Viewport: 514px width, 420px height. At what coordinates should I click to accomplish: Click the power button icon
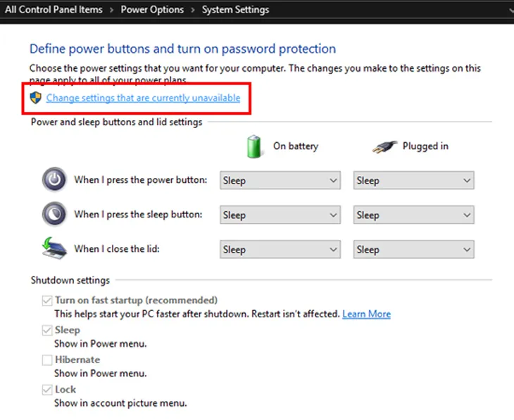click(54, 180)
